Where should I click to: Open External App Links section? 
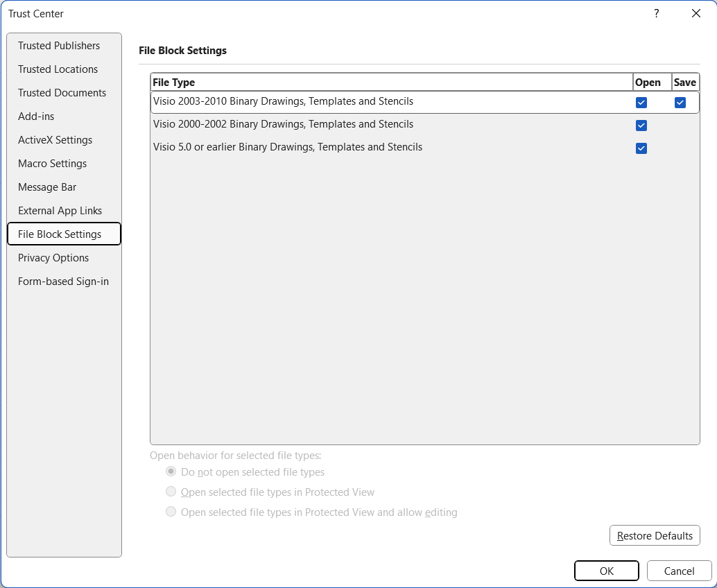[64, 210]
